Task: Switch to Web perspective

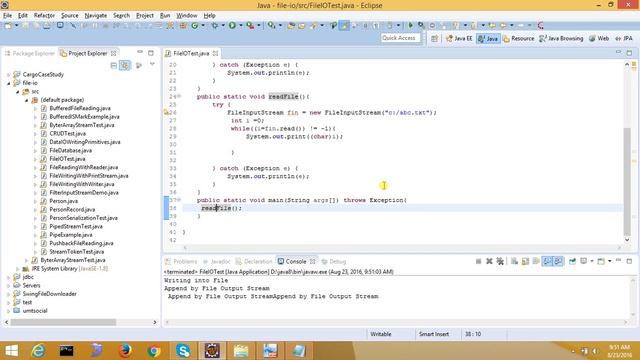Action: [599, 38]
